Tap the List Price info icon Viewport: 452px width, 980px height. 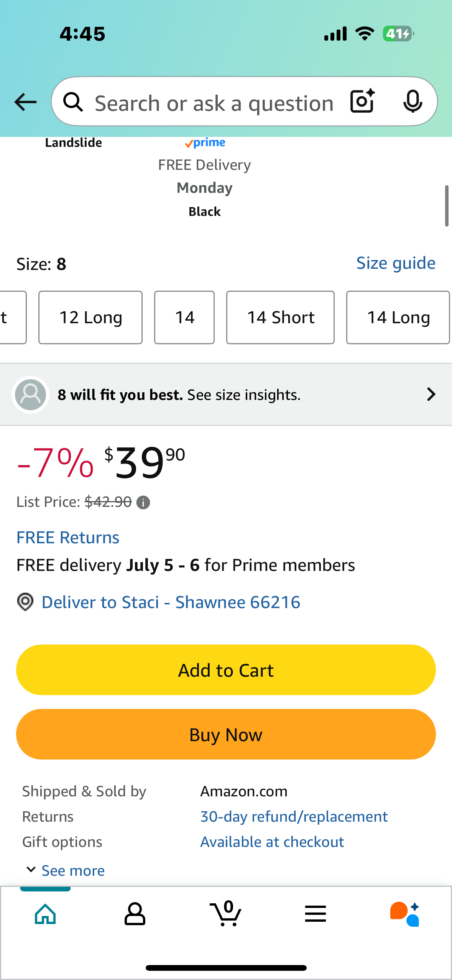tap(143, 502)
